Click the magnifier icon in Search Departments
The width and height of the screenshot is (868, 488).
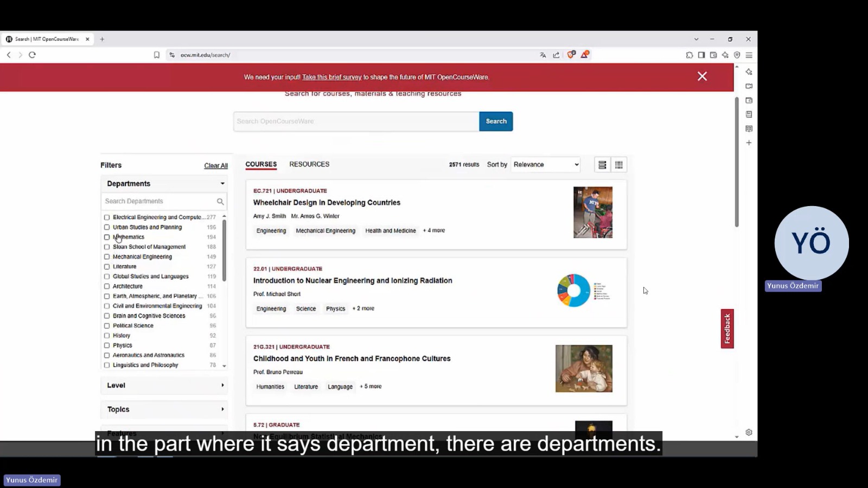220,201
